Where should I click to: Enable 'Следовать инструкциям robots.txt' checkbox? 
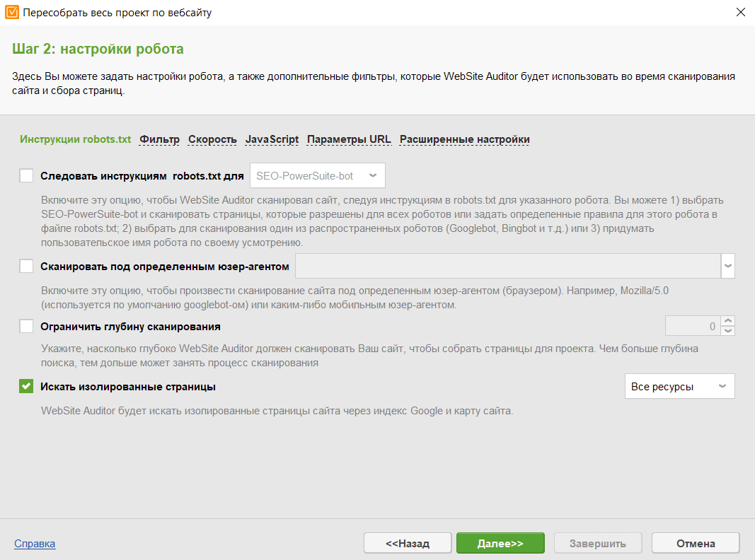(26, 175)
